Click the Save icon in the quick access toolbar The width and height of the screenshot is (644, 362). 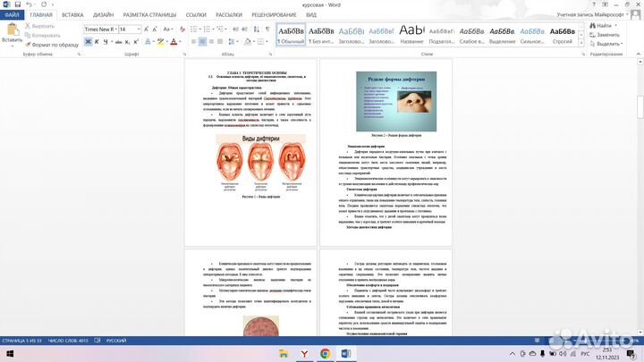click(17, 4)
